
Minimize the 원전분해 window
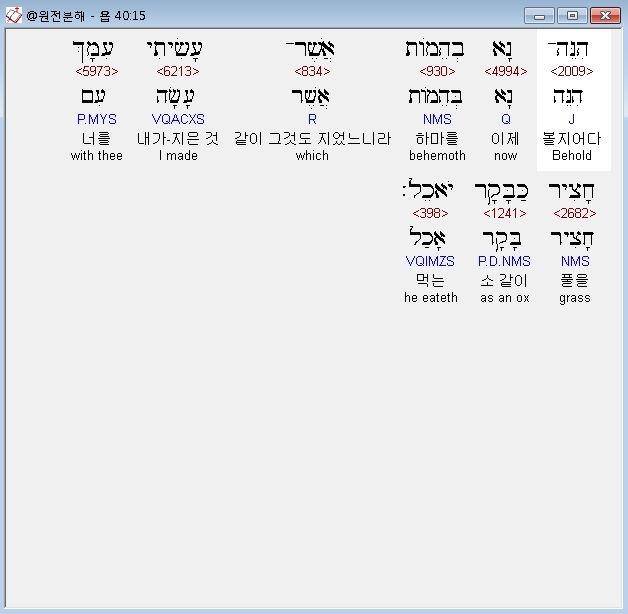coord(539,16)
